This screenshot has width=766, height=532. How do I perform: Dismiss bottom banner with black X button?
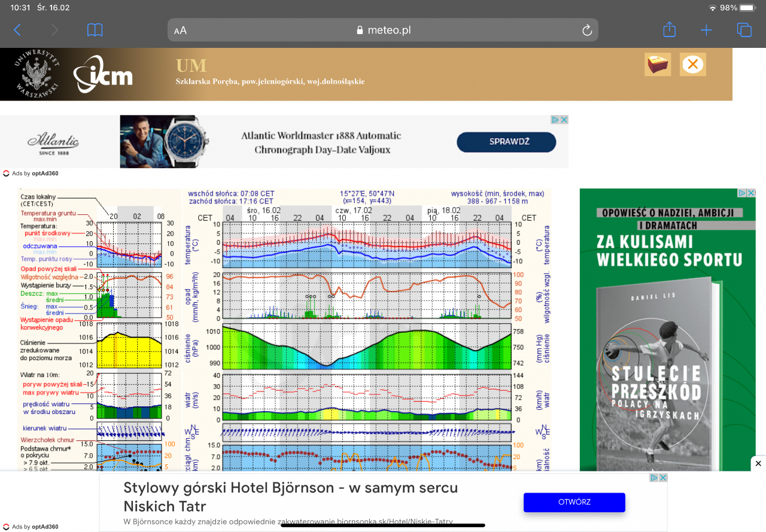(x=758, y=464)
